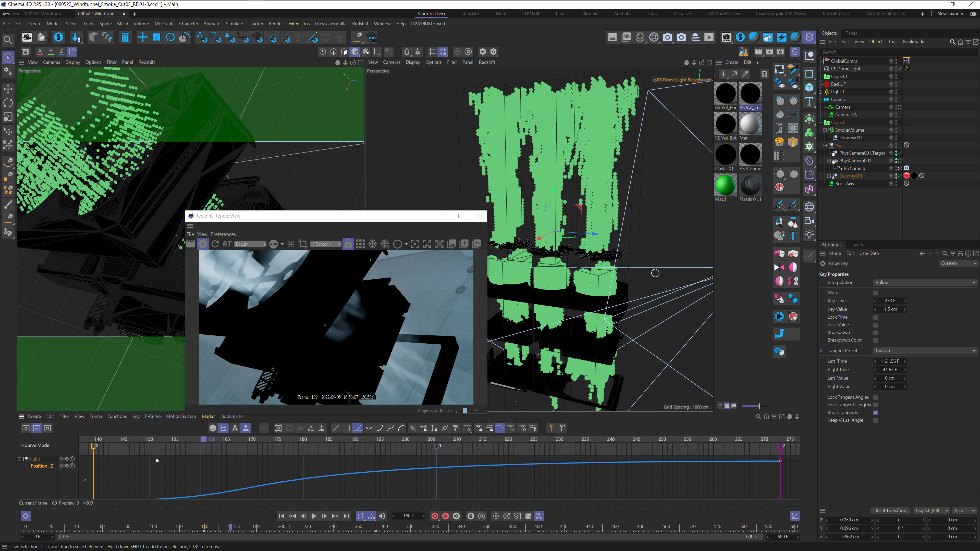The image size is (980, 551).
Task: Open the MoGraph menu
Action: click(x=164, y=23)
